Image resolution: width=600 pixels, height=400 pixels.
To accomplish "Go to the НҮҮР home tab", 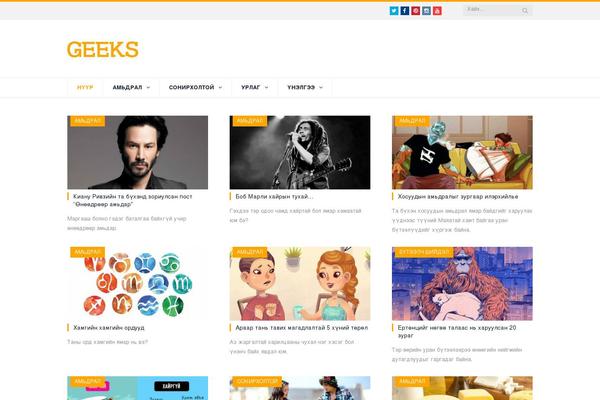I will click(x=85, y=88).
